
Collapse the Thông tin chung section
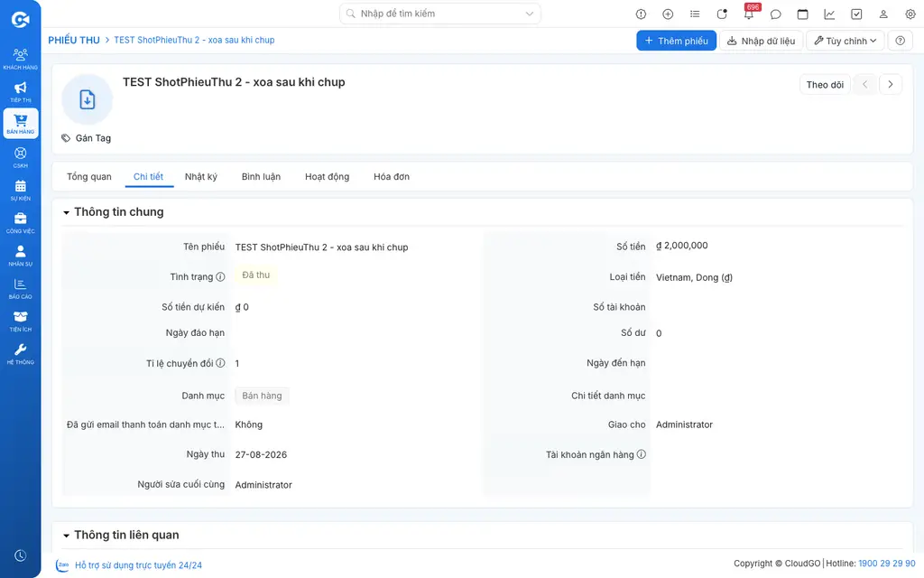66,212
